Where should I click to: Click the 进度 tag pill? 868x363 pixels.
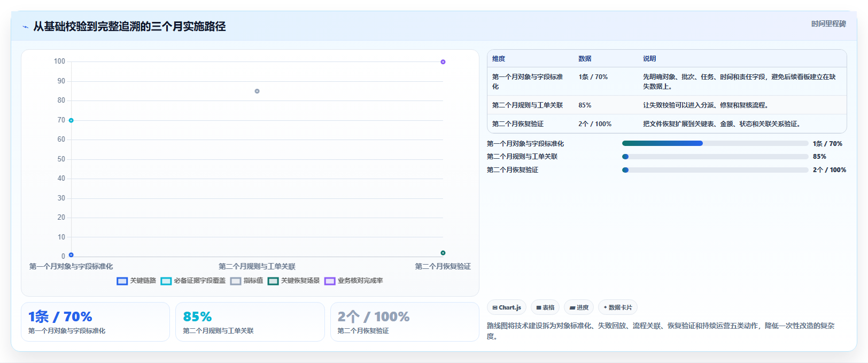pos(579,307)
